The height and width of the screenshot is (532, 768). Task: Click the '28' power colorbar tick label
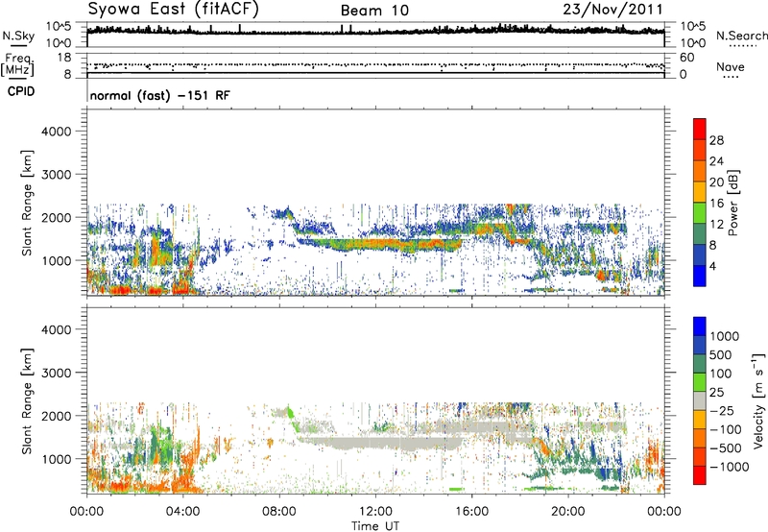716,140
